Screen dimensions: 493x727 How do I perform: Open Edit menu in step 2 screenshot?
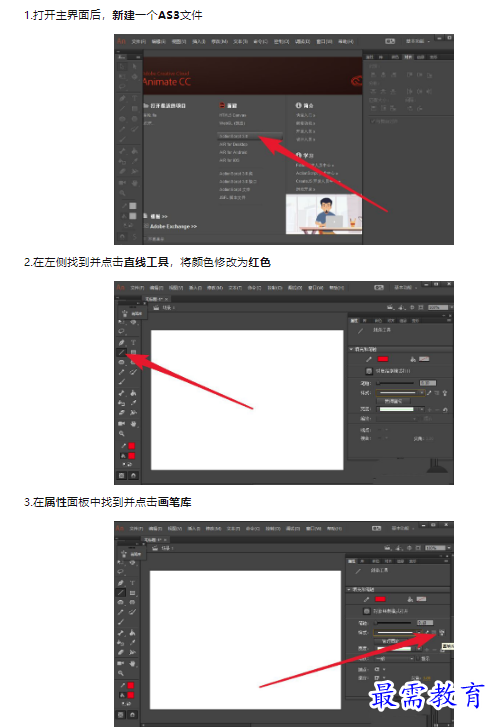pos(156,288)
